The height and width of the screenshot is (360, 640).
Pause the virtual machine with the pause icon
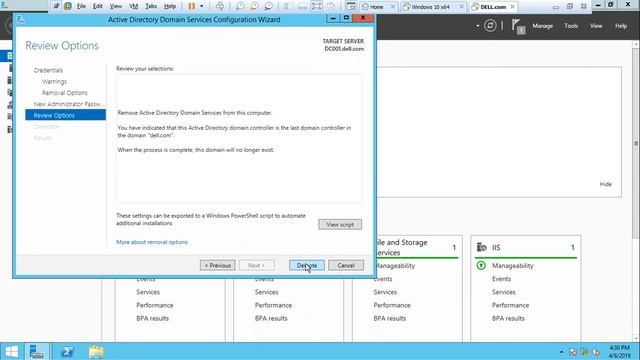191,6
